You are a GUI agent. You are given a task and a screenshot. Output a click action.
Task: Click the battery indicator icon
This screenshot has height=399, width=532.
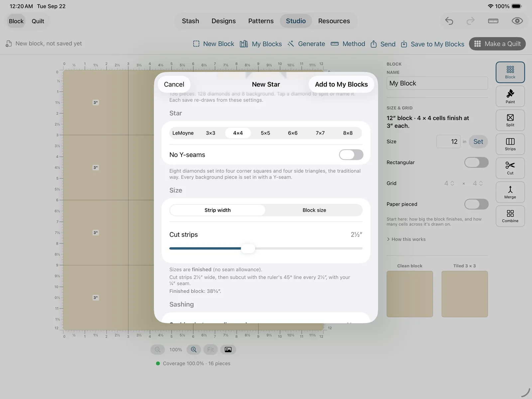(517, 6)
